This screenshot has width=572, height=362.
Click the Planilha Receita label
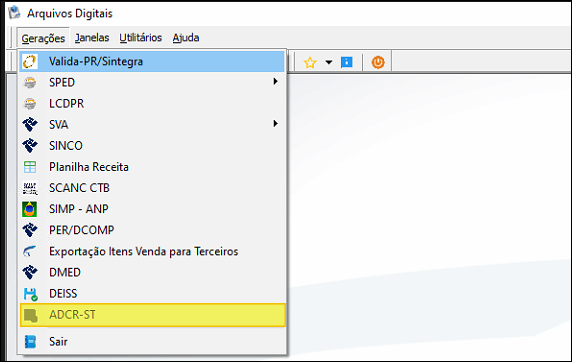(x=89, y=167)
